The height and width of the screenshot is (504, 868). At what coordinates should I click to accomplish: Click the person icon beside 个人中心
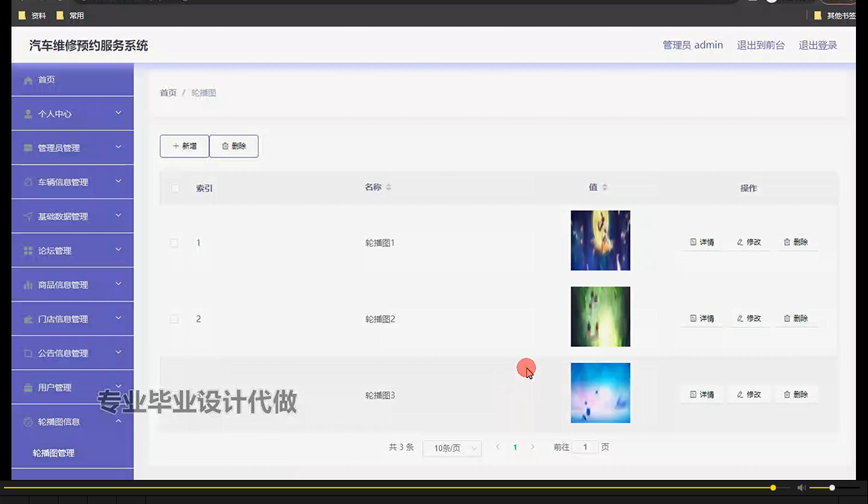(27, 114)
